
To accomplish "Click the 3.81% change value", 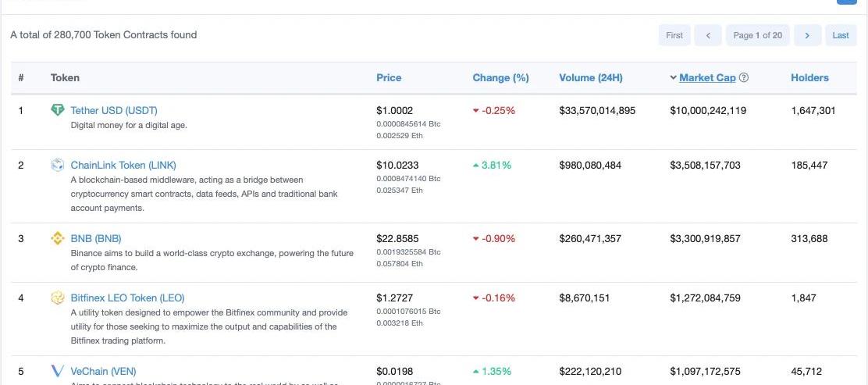I will pos(496,165).
